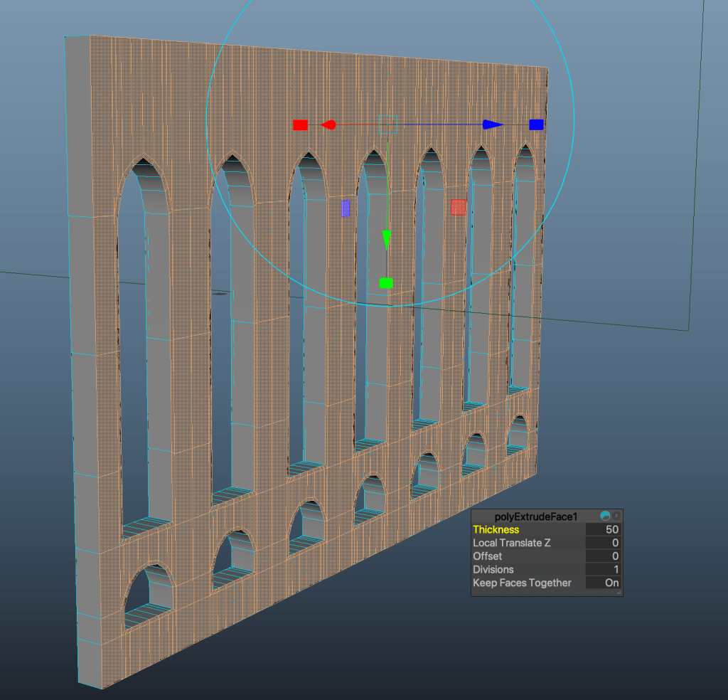The image size is (728, 700).
Task: Select the yellow Thickness attribute label
Action: click(x=496, y=529)
